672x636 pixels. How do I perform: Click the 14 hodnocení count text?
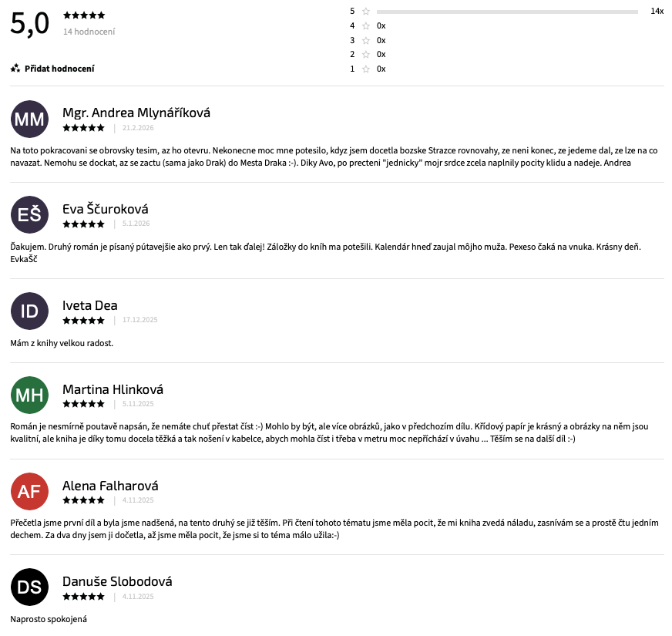(x=89, y=32)
